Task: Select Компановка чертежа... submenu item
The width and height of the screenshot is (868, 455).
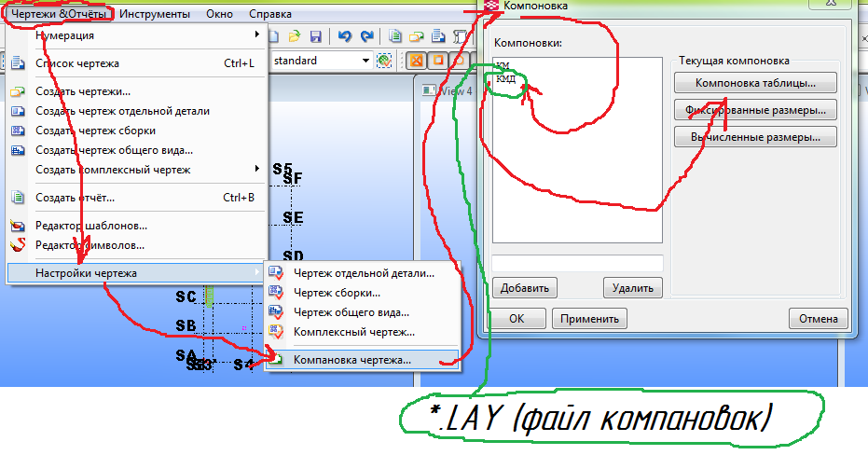Action: (362, 360)
